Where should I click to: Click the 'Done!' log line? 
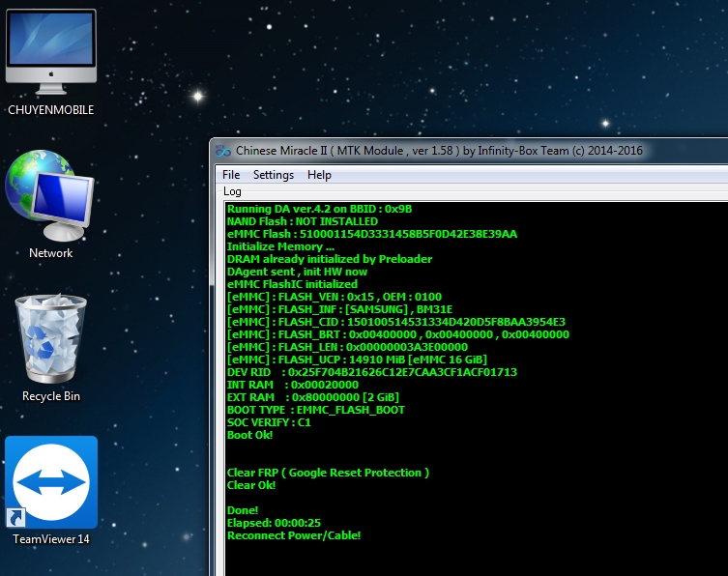coord(243,510)
